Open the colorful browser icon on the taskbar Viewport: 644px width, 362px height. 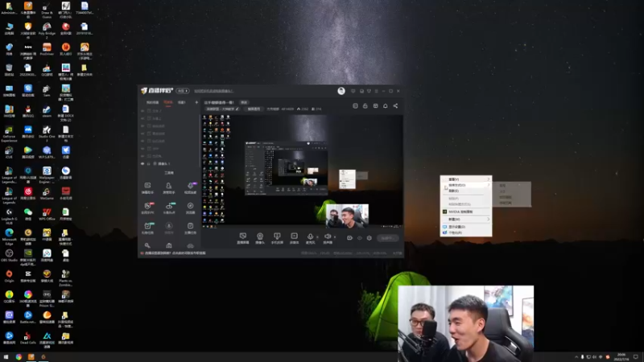click(19, 357)
